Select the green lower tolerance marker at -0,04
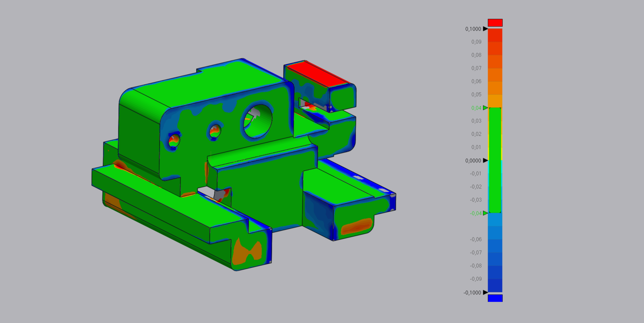Image resolution: width=644 pixels, height=323 pixels. point(486,213)
